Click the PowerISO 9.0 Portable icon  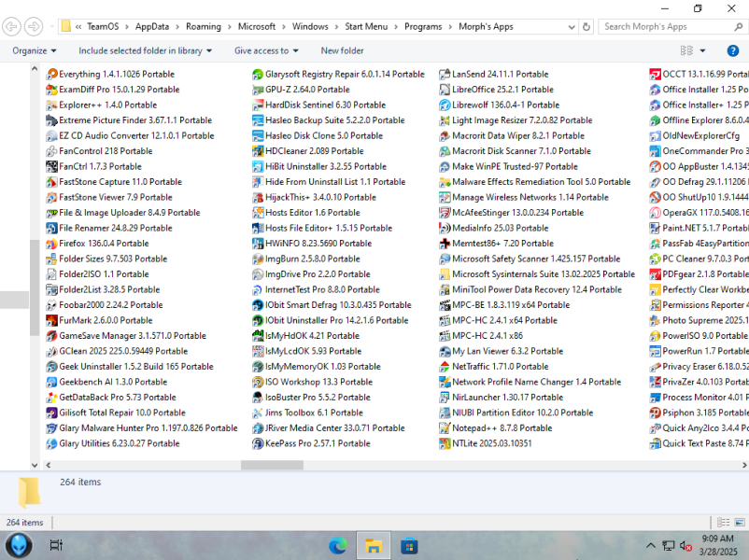pos(655,336)
